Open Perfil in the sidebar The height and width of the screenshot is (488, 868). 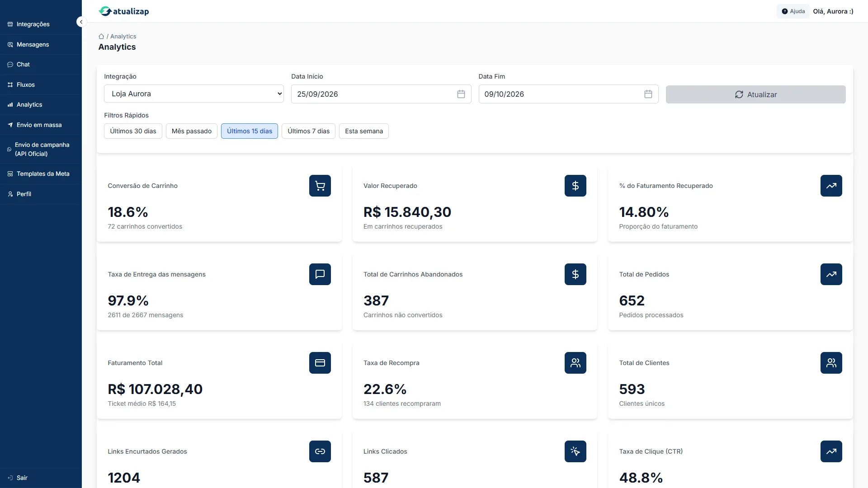click(41, 194)
